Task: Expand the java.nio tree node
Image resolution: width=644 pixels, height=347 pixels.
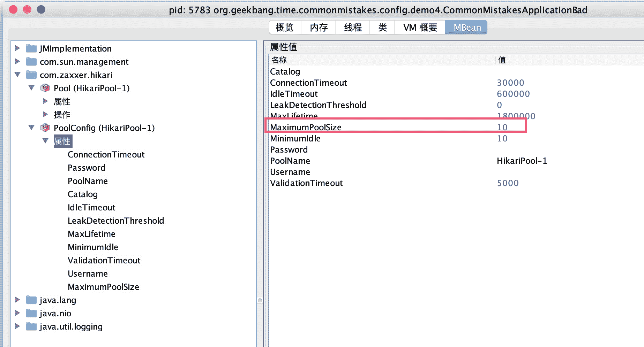Action: coord(17,313)
